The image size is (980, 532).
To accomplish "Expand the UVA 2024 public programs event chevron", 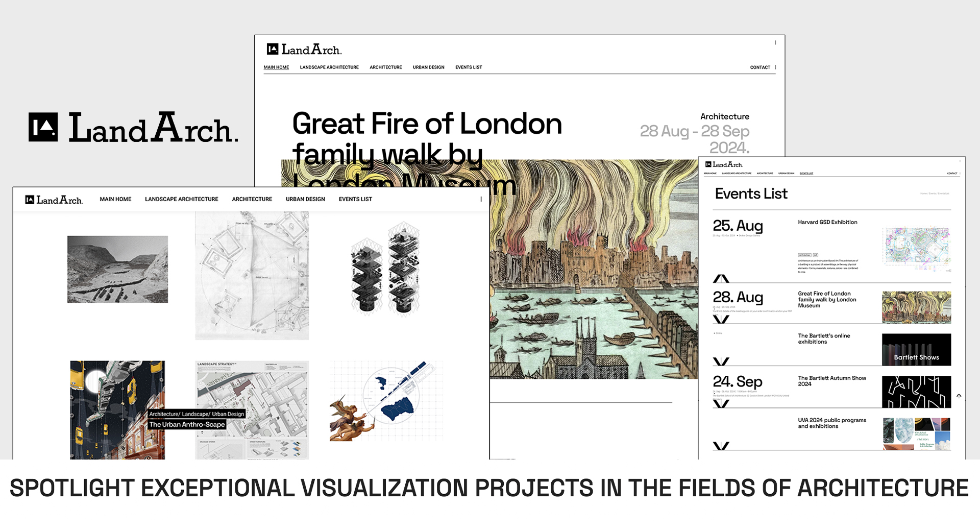I will 721,446.
